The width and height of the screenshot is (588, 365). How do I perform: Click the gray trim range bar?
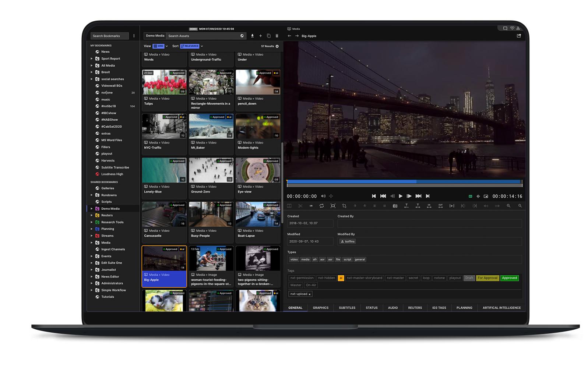[404, 185]
